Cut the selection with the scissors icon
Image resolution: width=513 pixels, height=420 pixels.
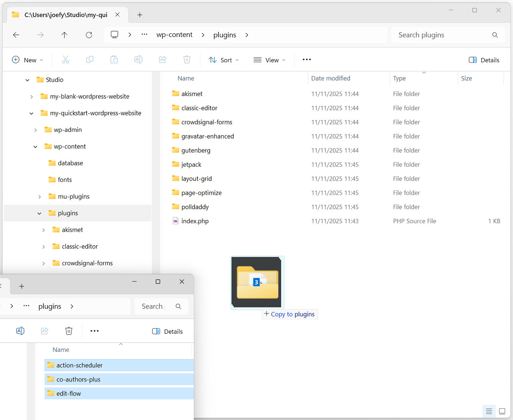click(x=65, y=59)
